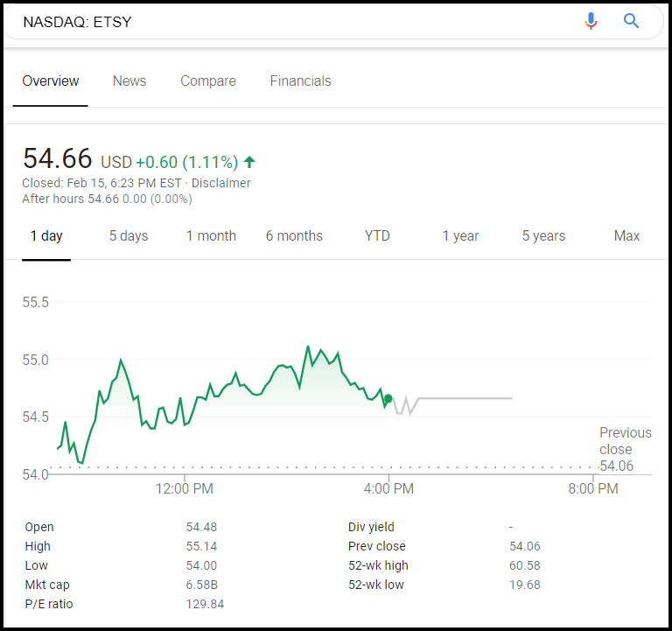The height and width of the screenshot is (631, 672).
Task: Switch chart to YTD range
Action: [x=377, y=236]
